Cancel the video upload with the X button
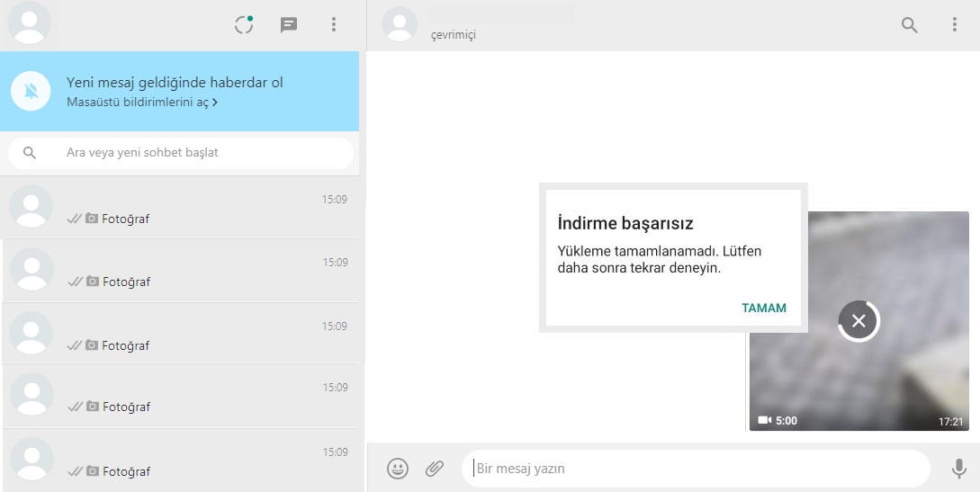The image size is (980, 492). pyautogui.click(x=859, y=321)
